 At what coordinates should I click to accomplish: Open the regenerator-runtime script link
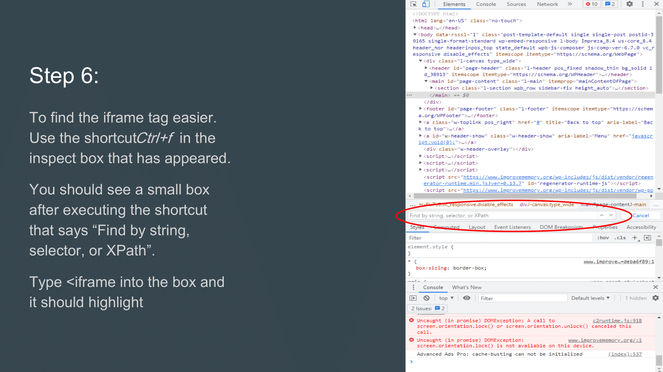[x=538, y=181]
